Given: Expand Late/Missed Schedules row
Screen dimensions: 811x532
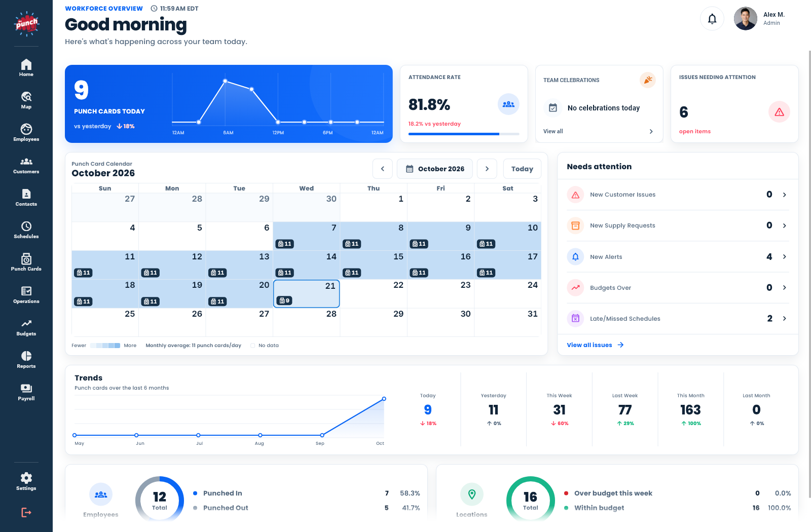Looking at the screenshot, I should (x=678, y=319).
